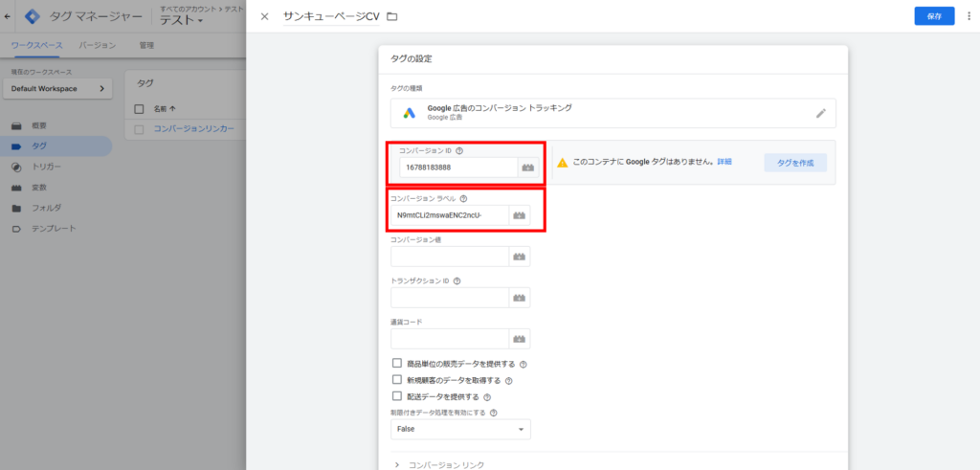Screen dimensions: 980x470
Task: Open variable picker for コンバージョン ID
Action: click(528, 168)
